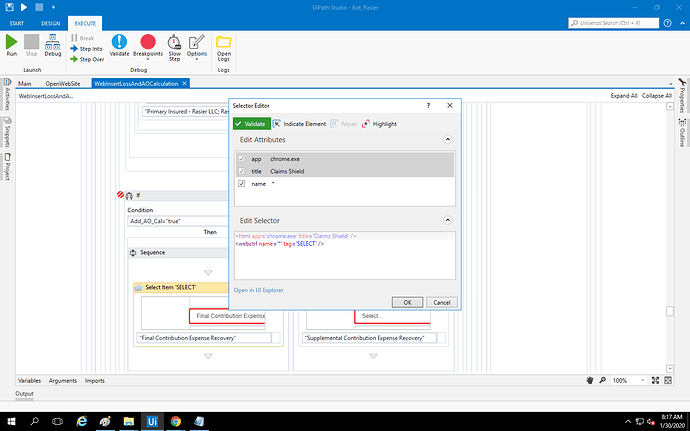Click the Repair button in Selector Editor

pyautogui.click(x=344, y=124)
